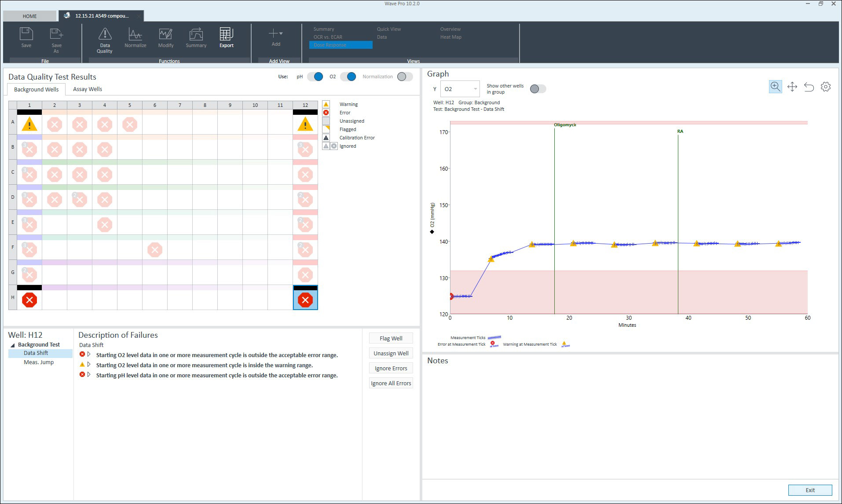Expand the O2 warning range failure
The width and height of the screenshot is (842, 504).
[x=89, y=365]
